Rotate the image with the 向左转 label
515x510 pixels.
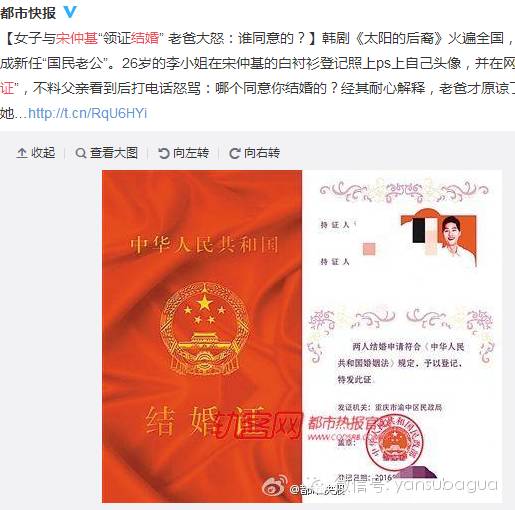(191, 153)
